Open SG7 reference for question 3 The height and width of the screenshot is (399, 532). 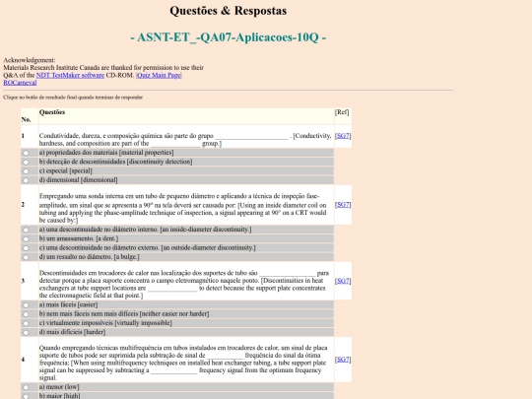coord(343,281)
